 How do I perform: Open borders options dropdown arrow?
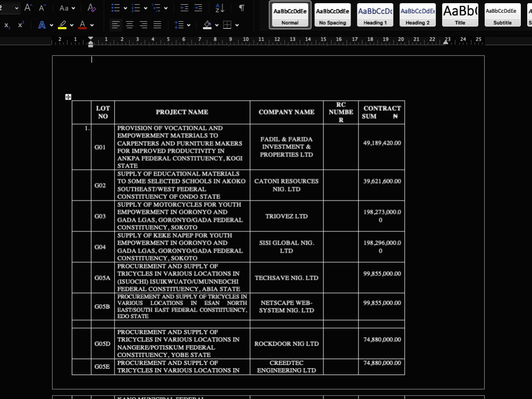(237, 25)
